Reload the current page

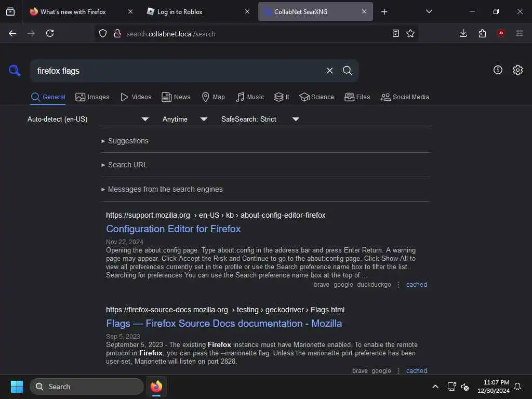(50, 33)
